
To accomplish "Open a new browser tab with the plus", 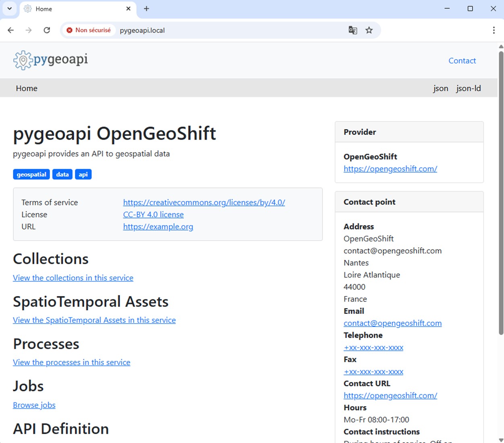I will tap(146, 8).
